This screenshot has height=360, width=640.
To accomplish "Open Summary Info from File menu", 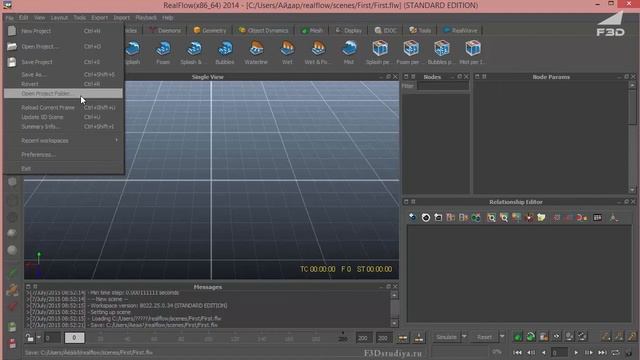I will (x=63, y=127).
